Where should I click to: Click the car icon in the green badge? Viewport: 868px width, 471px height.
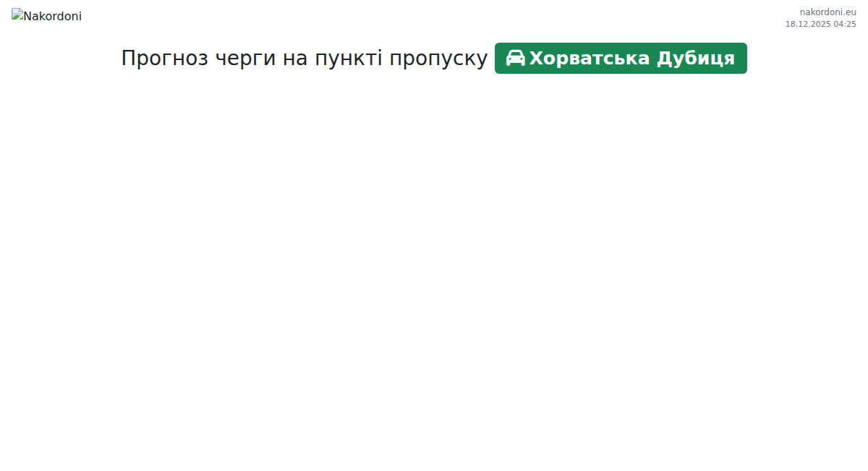(x=515, y=58)
